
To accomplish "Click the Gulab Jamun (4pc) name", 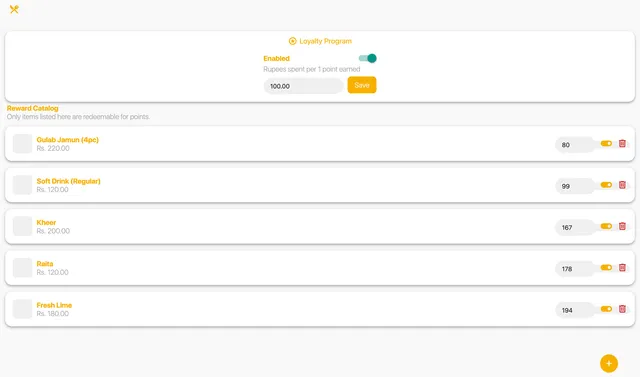I will pos(67,140).
